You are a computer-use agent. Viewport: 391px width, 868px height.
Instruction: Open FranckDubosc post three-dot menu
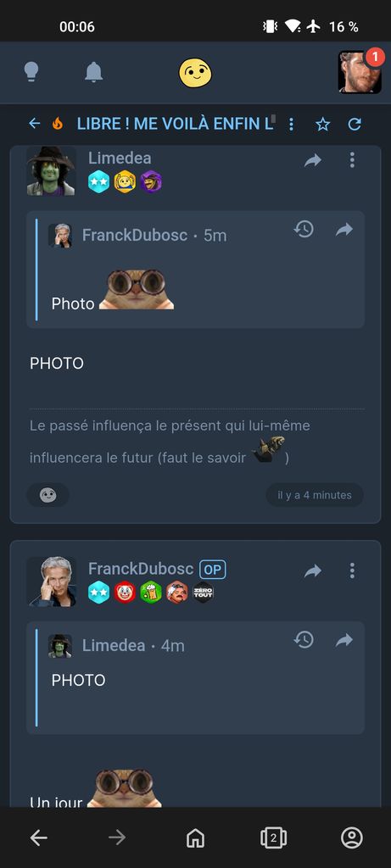pos(352,570)
